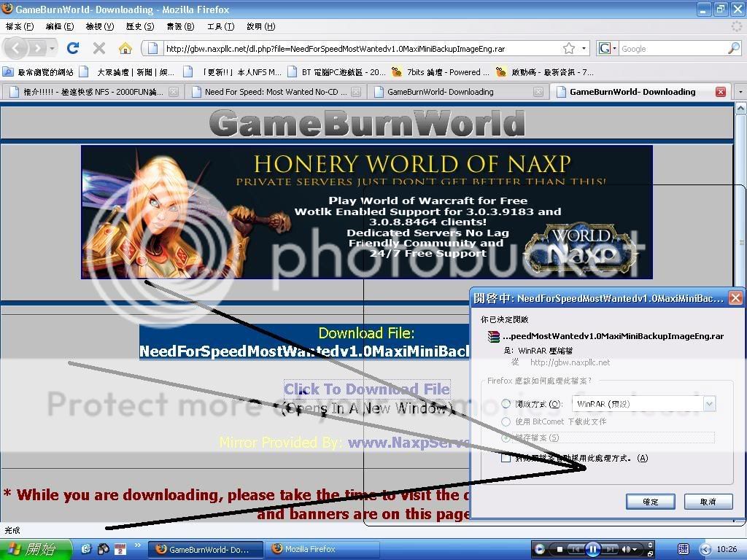The width and height of the screenshot is (747, 560).
Task: Click the Click To Download File link
Action: 366,389
